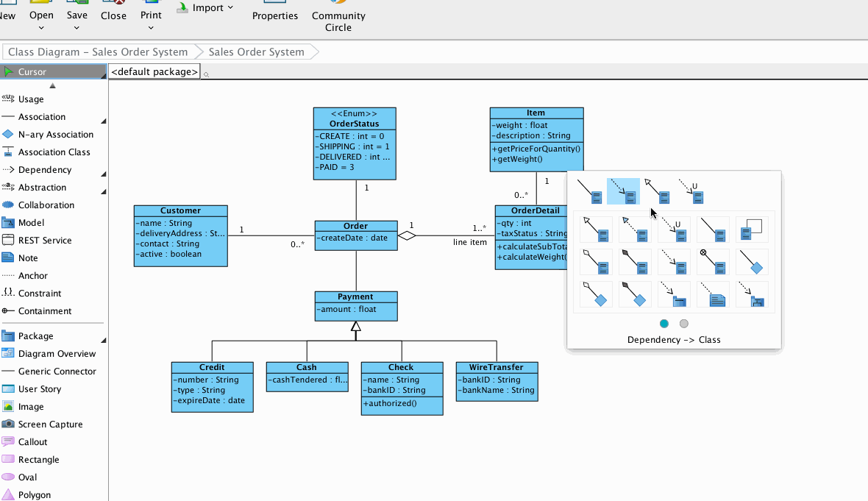Select the Payment class box
Viewport: 868px width, 501px height.
(356, 306)
